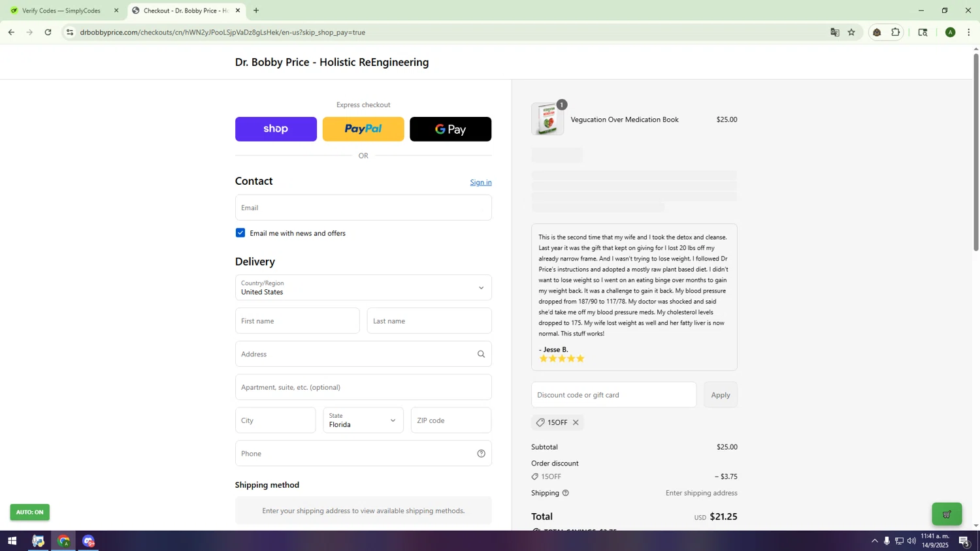
Task: Open the Country/Region dropdown
Action: [x=363, y=287]
